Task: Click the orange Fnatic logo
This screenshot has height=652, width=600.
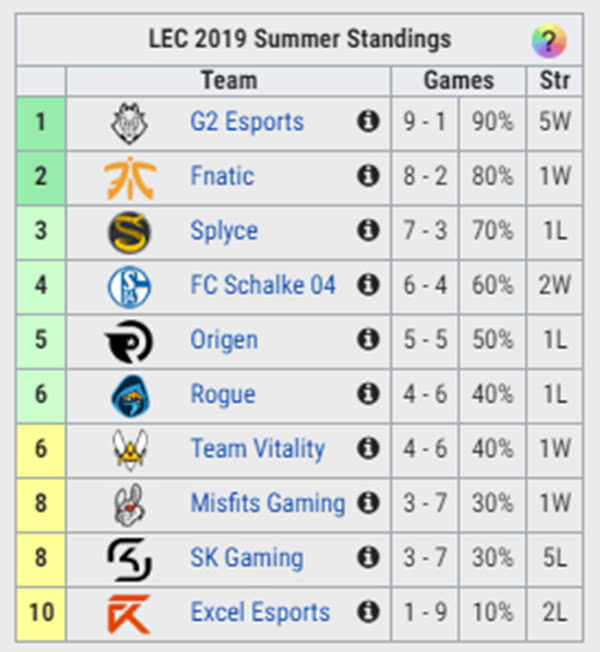Action: coord(130,177)
